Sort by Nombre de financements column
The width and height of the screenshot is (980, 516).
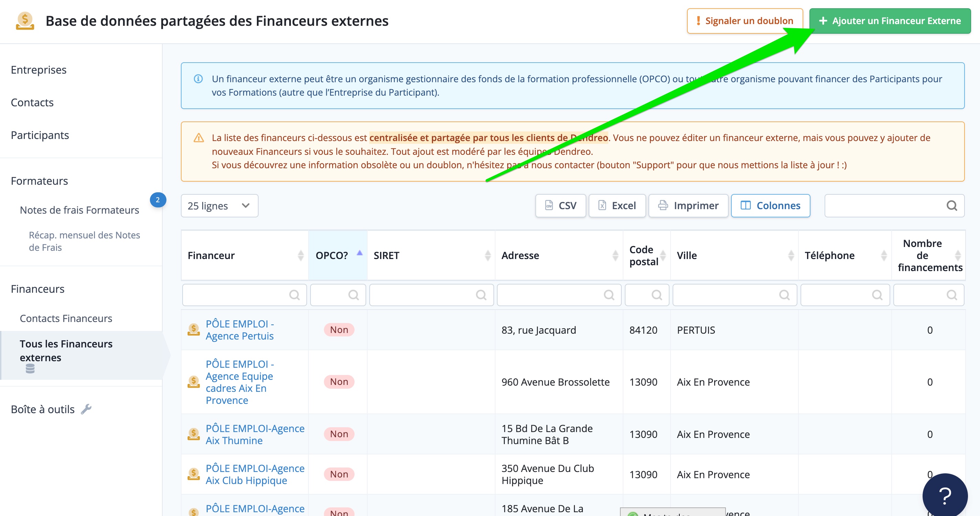pos(929,255)
